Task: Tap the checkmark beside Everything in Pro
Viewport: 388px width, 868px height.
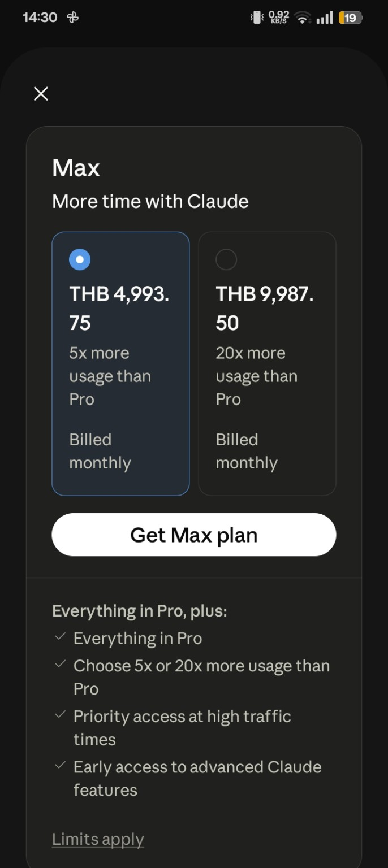Action: [60, 637]
